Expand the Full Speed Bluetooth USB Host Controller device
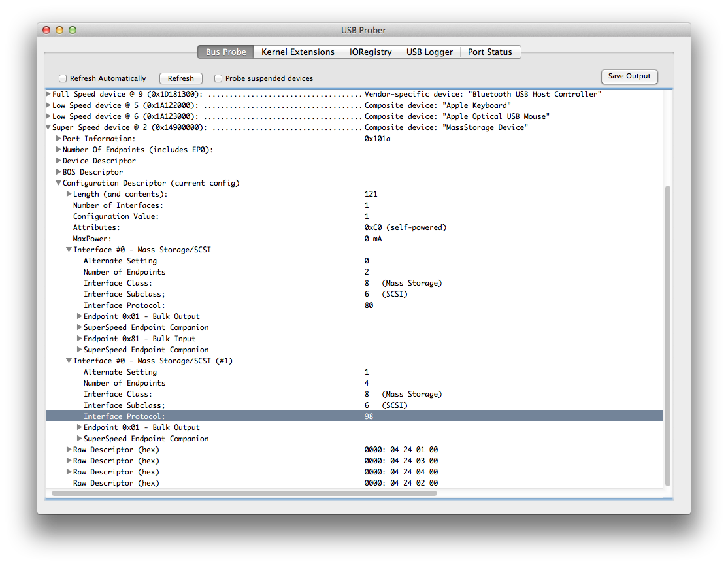 [48, 93]
